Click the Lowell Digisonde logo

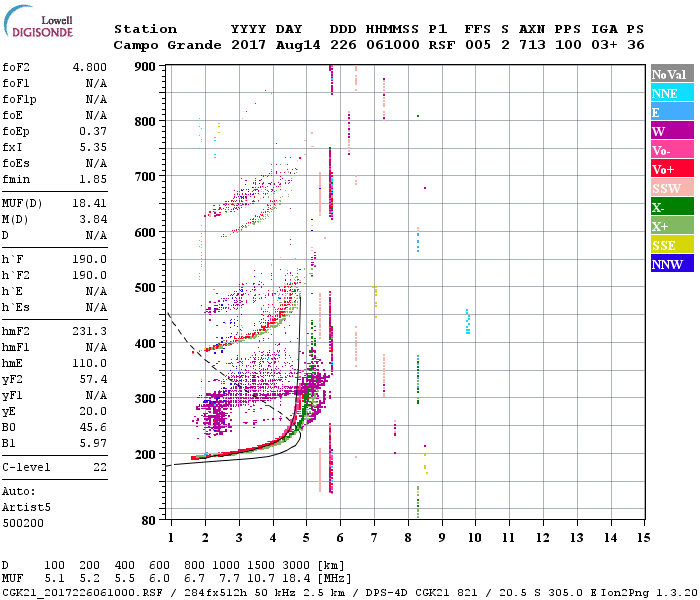click(x=38, y=22)
